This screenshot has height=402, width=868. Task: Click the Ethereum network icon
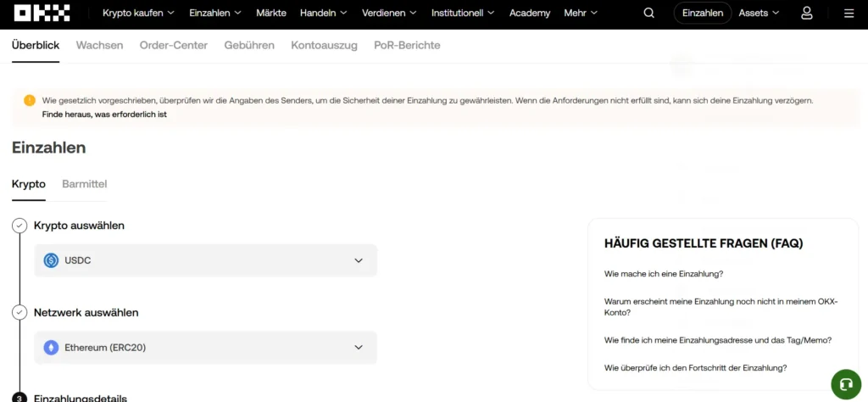coord(51,348)
